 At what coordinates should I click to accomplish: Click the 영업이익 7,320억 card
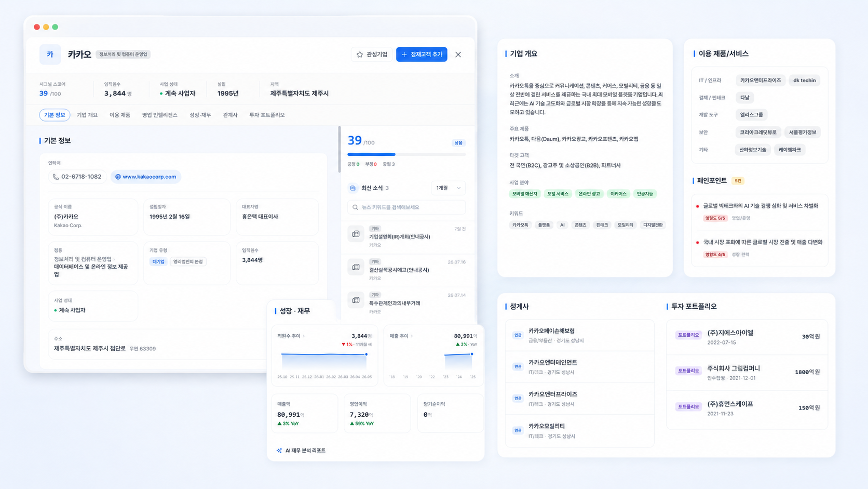click(x=377, y=413)
